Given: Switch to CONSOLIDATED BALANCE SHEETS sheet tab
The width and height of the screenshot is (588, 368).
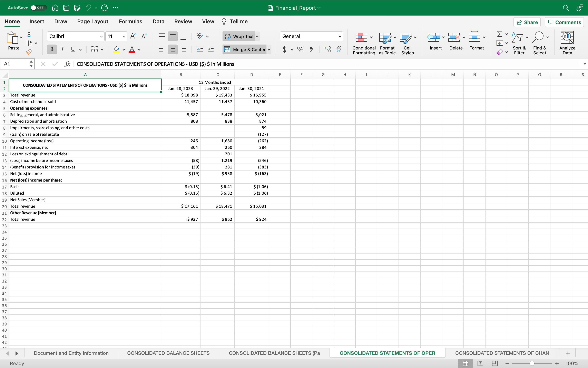Looking at the screenshot, I should point(168,353).
